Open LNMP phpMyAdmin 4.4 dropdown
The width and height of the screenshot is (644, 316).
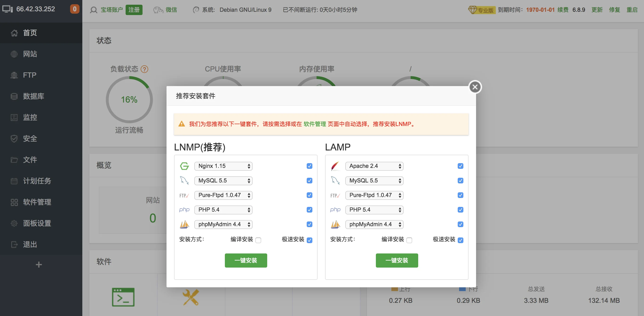(223, 224)
